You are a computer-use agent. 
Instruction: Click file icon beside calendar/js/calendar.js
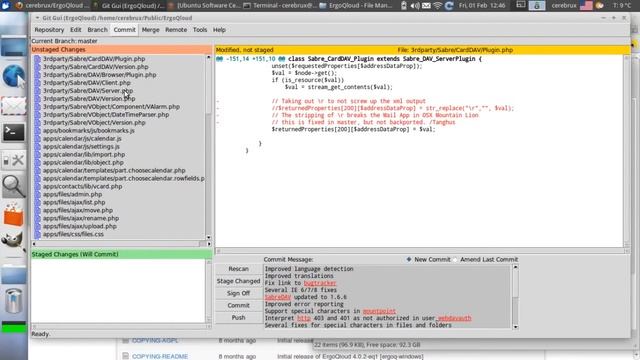pos(38,138)
